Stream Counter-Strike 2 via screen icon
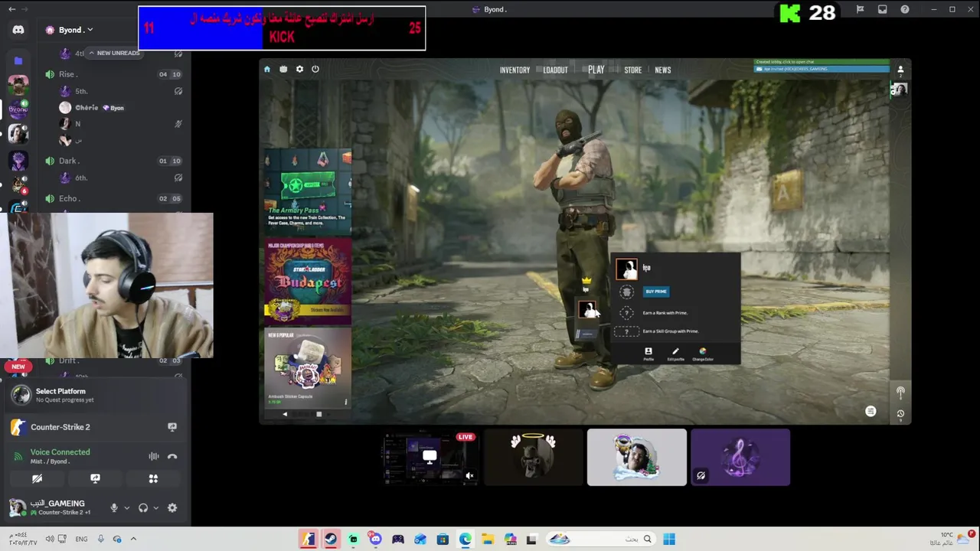The height and width of the screenshot is (551, 980). (172, 427)
